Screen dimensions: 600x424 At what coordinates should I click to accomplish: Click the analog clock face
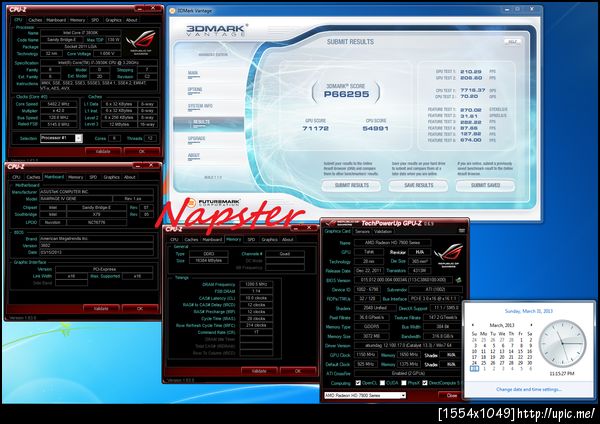[x=562, y=343]
